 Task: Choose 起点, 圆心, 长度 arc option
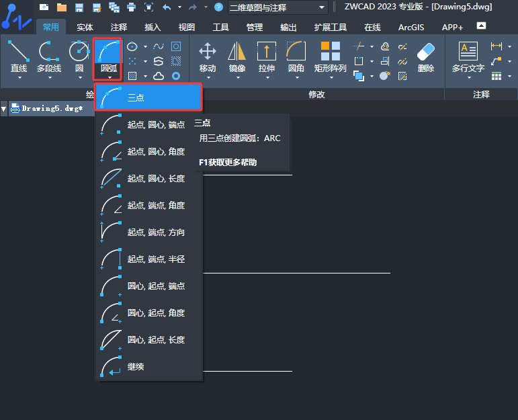[148, 179]
